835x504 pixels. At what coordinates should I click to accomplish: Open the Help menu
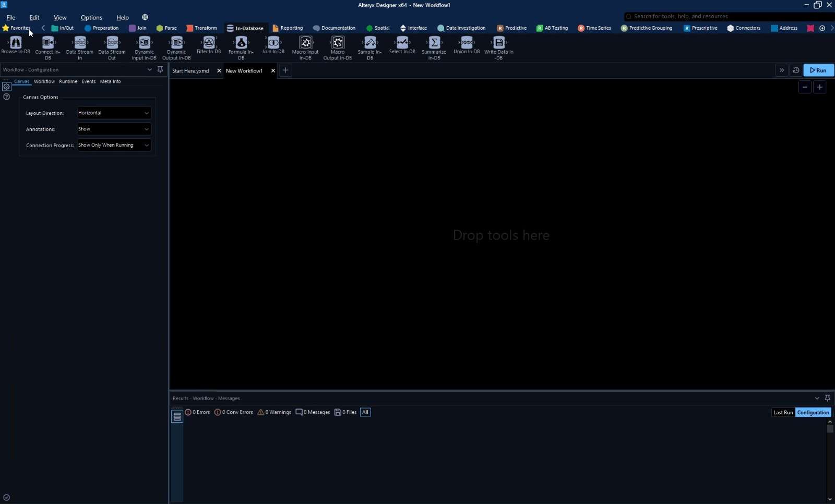[123, 17]
